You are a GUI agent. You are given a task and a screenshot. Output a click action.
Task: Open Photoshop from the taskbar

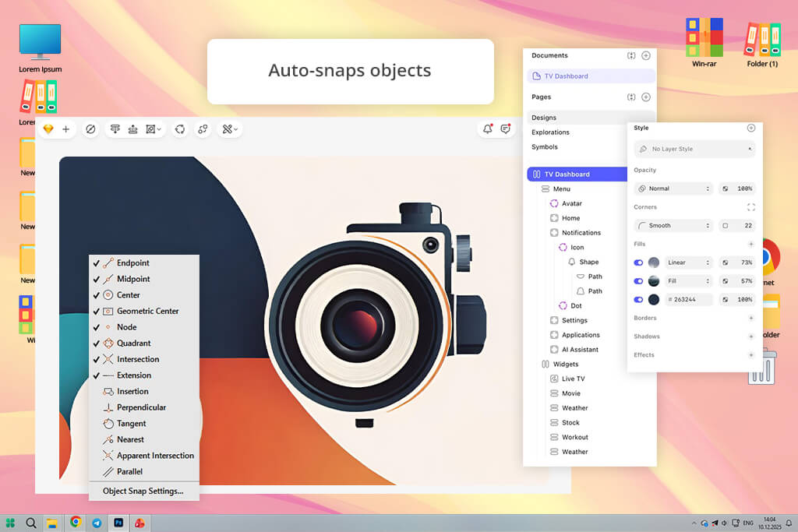(118, 523)
